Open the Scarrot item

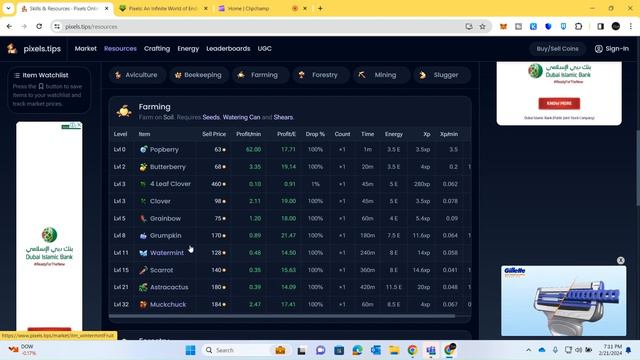point(161,270)
